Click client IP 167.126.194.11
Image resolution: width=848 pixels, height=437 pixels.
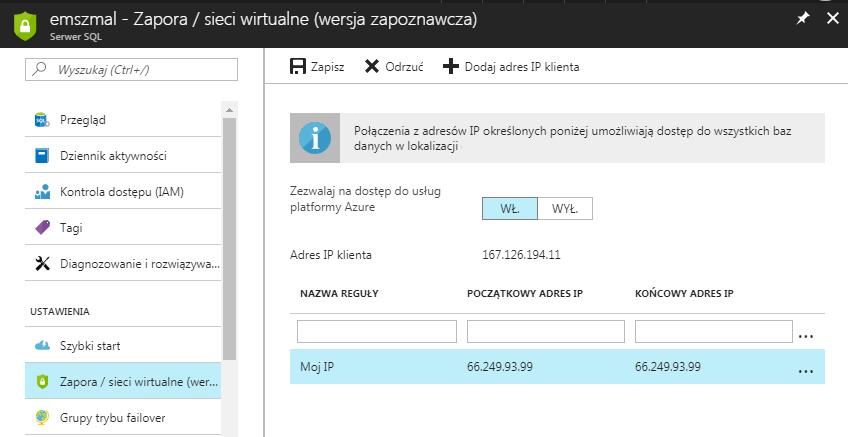(x=521, y=255)
